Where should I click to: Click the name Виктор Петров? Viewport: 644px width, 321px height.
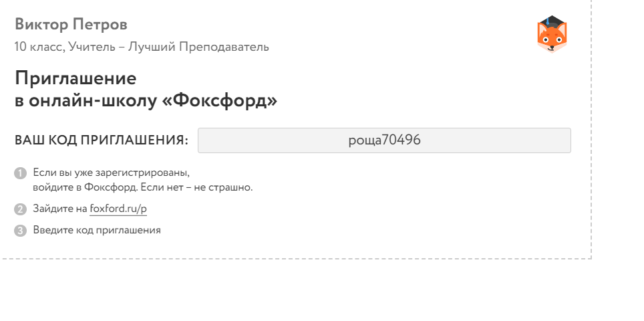pyautogui.click(x=71, y=25)
